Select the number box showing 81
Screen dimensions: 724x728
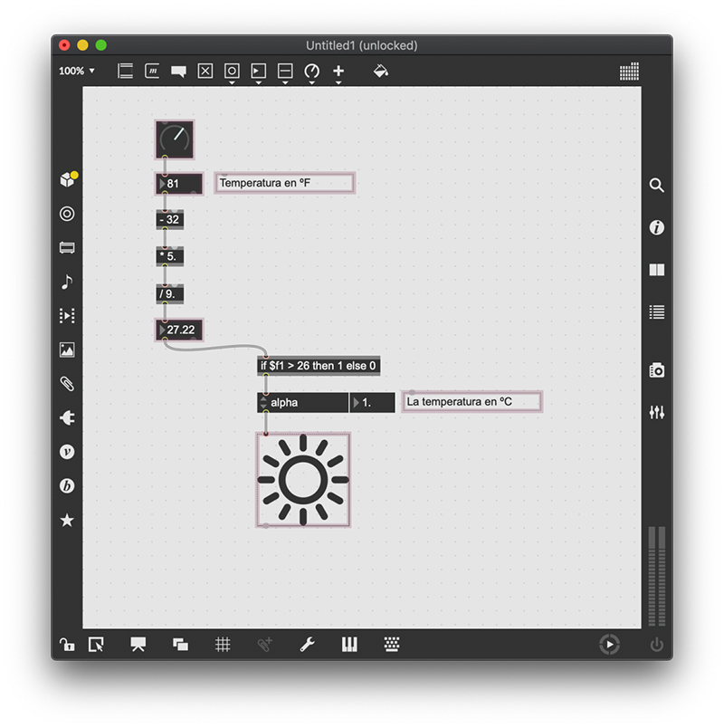pyautogui.click(x=179, y=184)
